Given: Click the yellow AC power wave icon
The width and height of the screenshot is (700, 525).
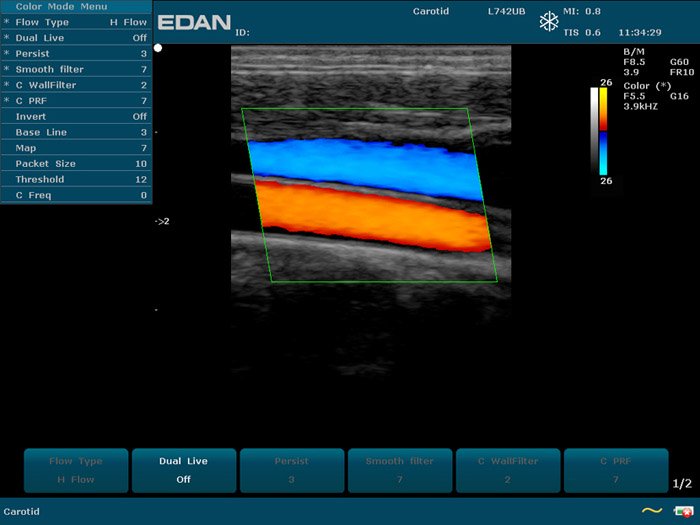Looking at the screenshot, I should coord(651,511).
